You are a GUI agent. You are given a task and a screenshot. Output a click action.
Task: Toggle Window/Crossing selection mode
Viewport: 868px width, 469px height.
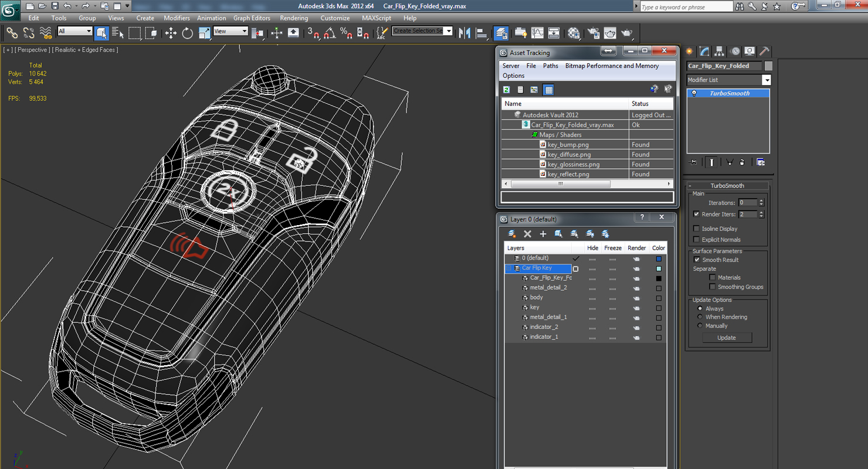pos(151,33)
